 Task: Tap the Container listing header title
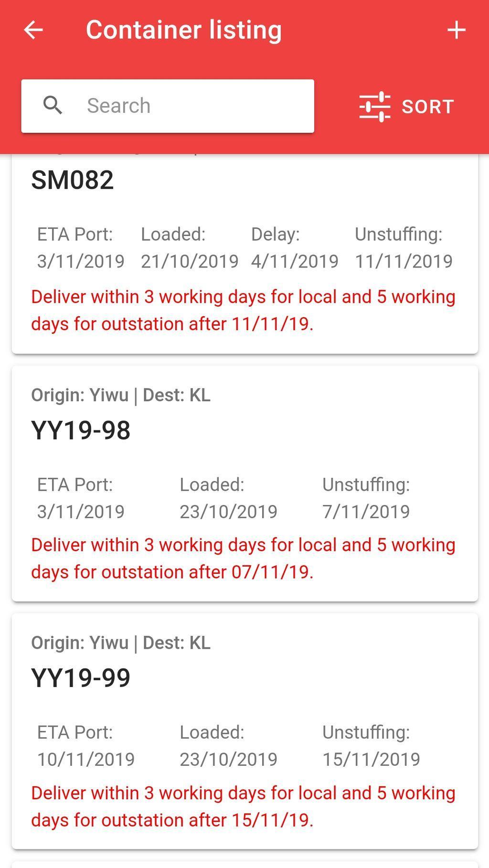click(184, 30)
